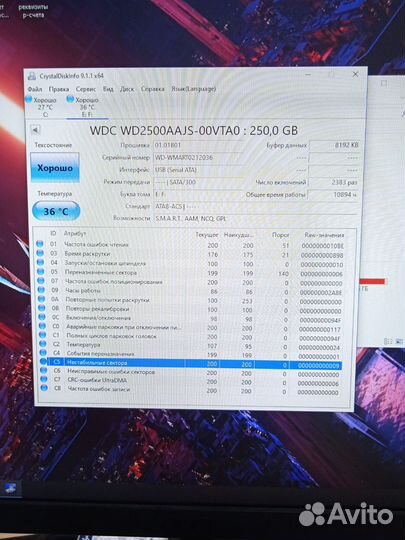This screenshot has width=405, height=540.
Task: Click the Атрибут column header
Action: [x=75, y=233]
